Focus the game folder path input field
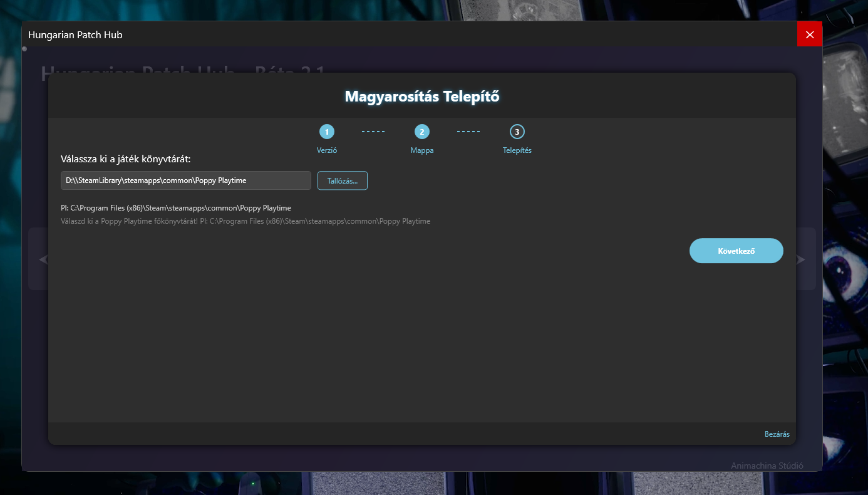 click(186, 180)
